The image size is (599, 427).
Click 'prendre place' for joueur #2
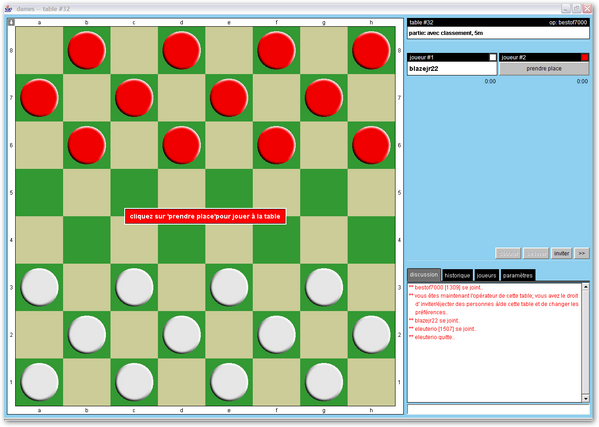[544, 69]
